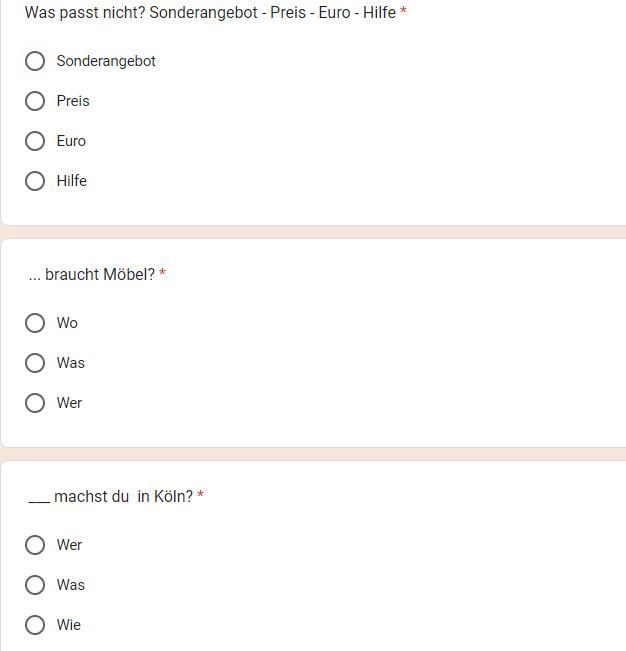Image resolution: width=626 pixels, height=651 pixels.
Task: Mark the Hilfe radio button
Action: pos(35,181)
